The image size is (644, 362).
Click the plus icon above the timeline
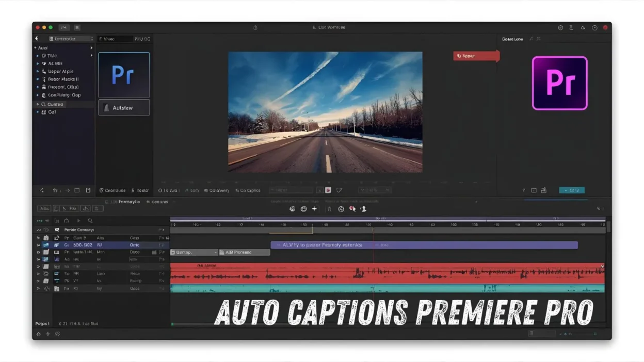tap(314, 209)
